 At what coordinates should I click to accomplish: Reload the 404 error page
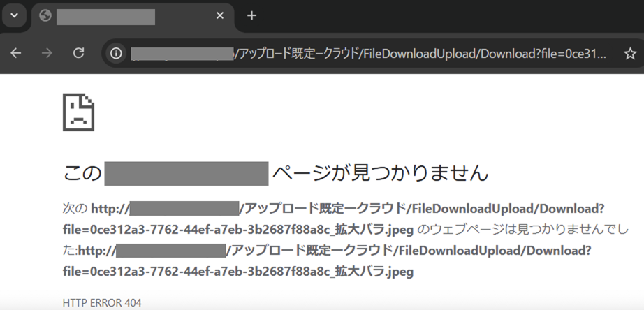(79, 53)
